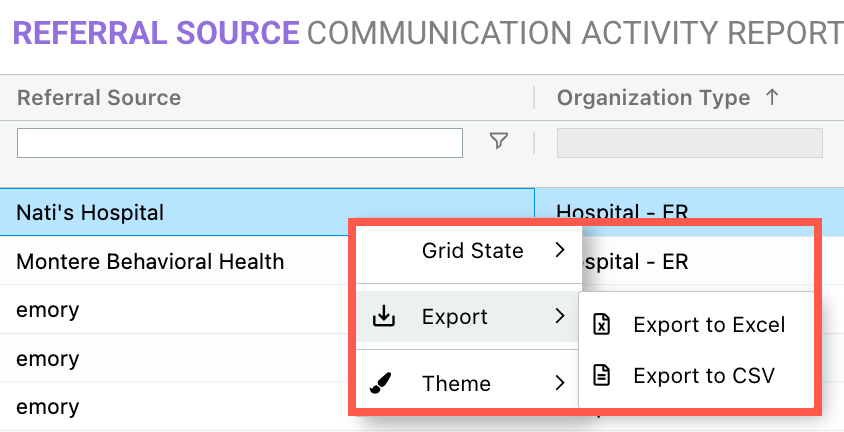Select the Nati's Hospital row

pyautogui.click(x=90, y=212)
